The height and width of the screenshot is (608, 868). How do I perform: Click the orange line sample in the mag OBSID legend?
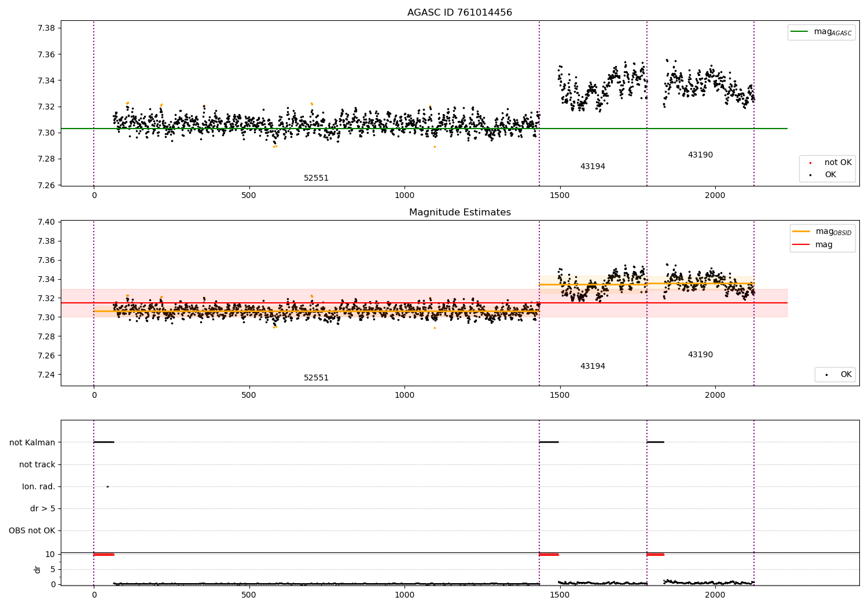[801, 232]
